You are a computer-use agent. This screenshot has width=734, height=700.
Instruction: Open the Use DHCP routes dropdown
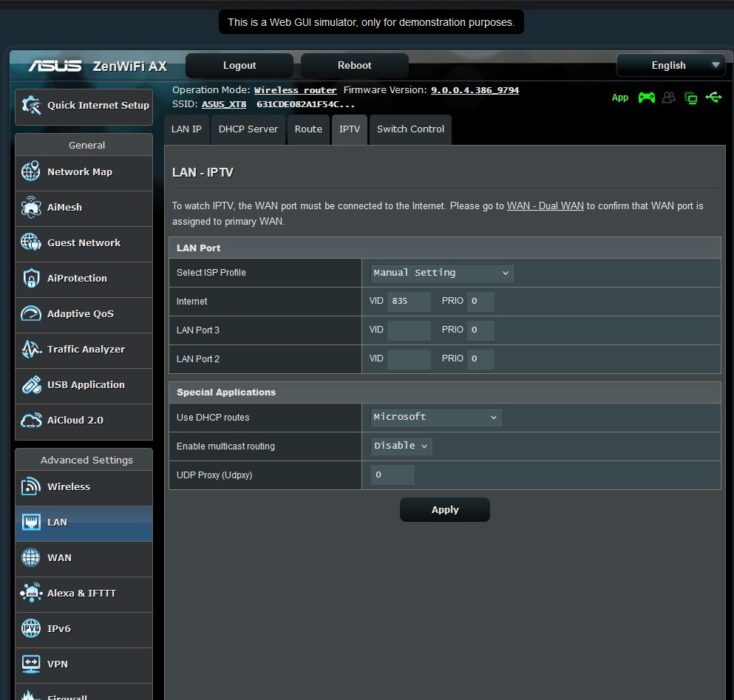pos(435,417)
